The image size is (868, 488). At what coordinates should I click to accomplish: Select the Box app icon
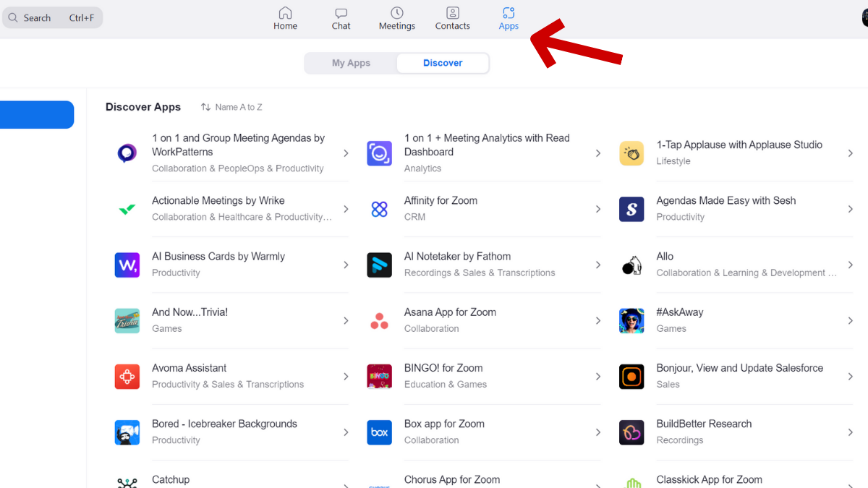point(379,432)
